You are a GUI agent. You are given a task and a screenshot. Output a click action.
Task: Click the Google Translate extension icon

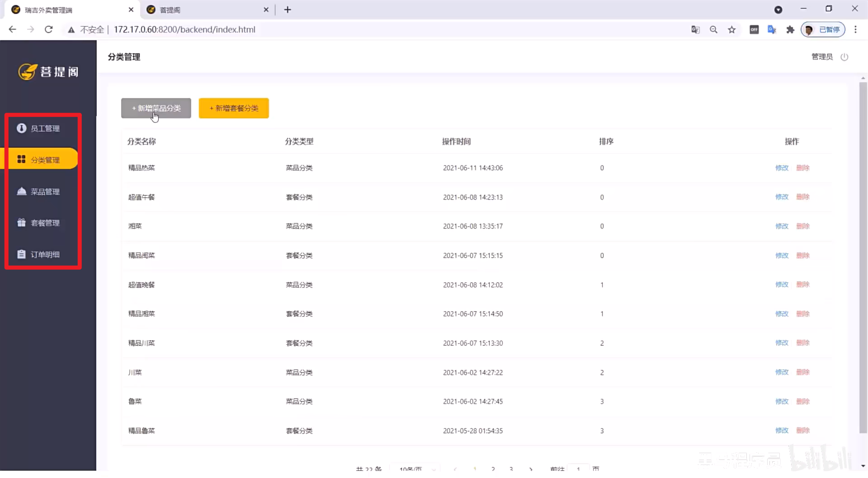click(x=772, y=30)
